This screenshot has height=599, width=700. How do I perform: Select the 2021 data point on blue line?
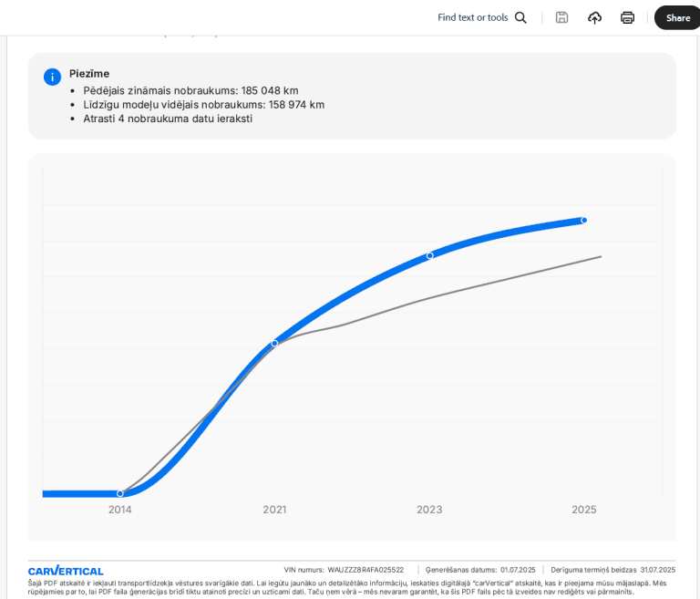click(274, 344)
